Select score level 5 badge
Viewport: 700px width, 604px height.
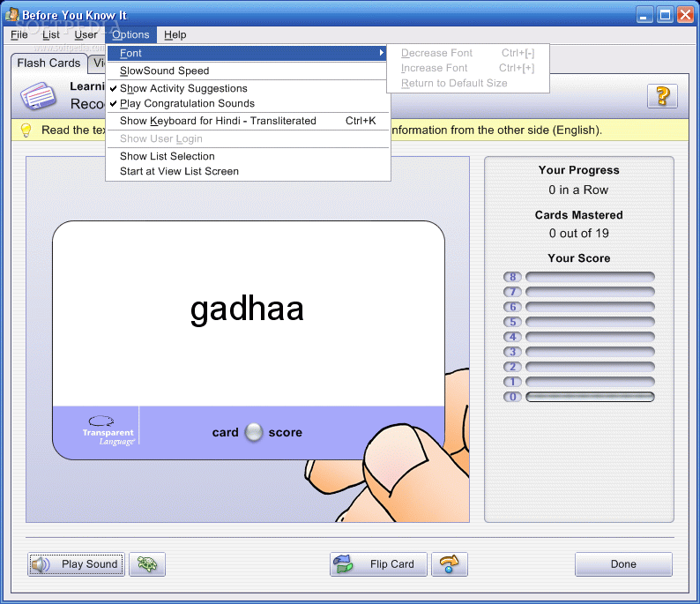point(512,322)
